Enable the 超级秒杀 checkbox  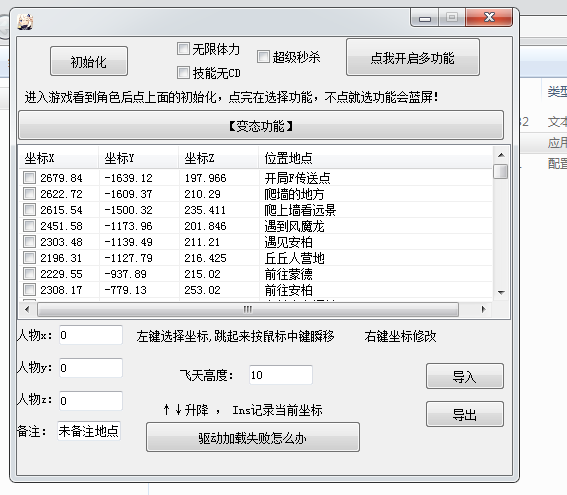[263, 57]
